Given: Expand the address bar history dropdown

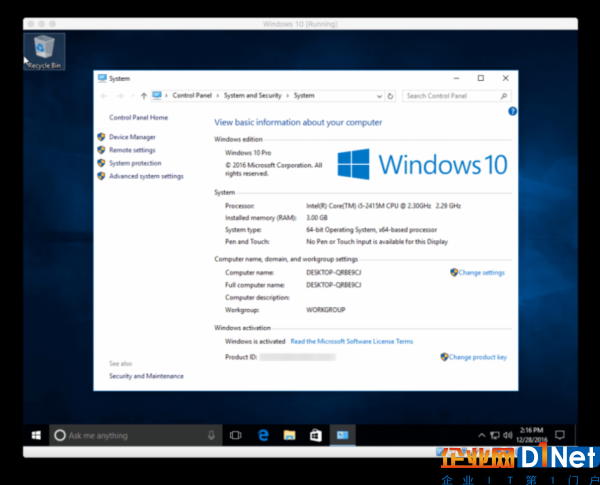Looking at the screenshot, I should [x=379, y=96].
